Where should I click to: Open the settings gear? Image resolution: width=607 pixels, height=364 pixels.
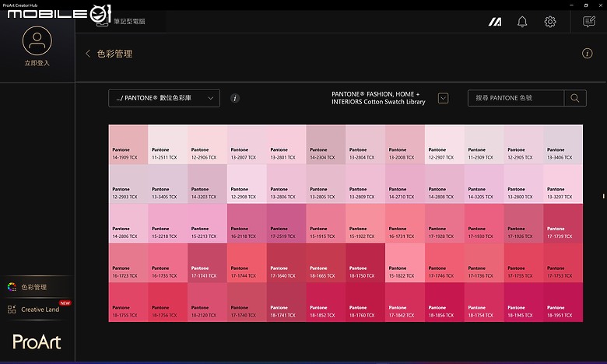pos(550,22)
